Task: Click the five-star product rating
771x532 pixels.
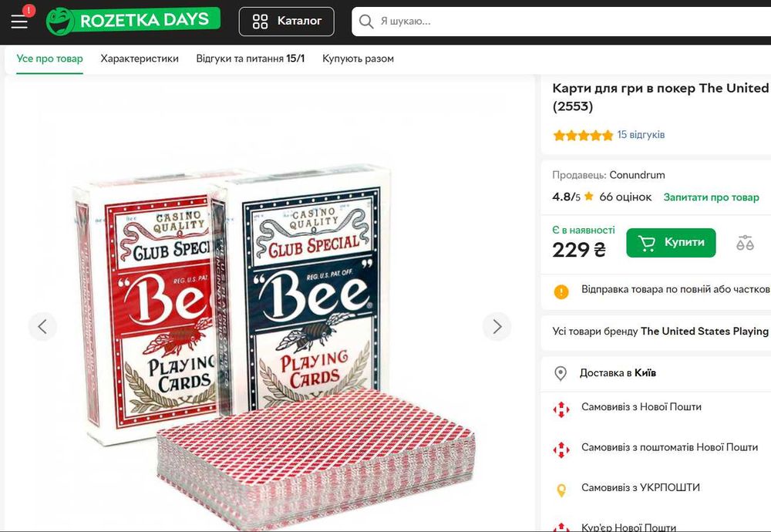Action: pyautogui.click(x=582, y=135)
